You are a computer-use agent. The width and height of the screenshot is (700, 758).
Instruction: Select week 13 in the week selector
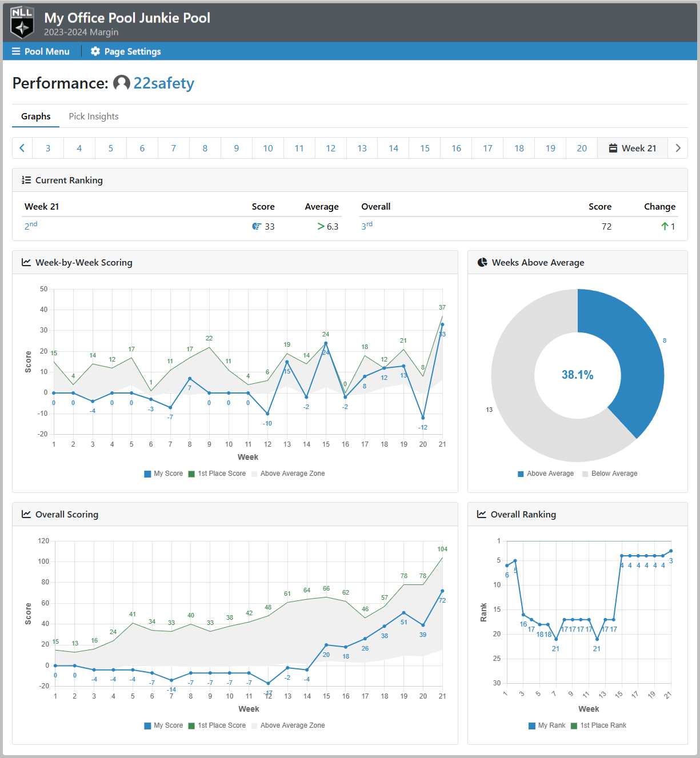(362, 148)
